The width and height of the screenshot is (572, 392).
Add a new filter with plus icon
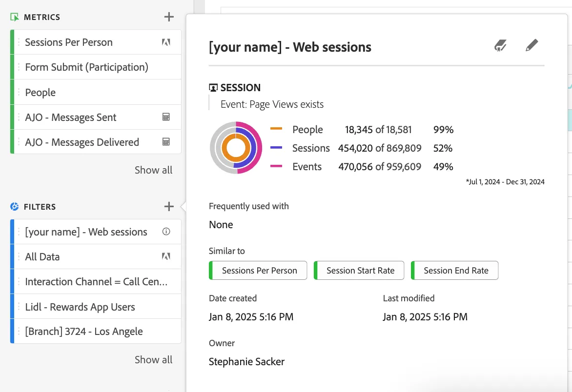coord(169,207)
